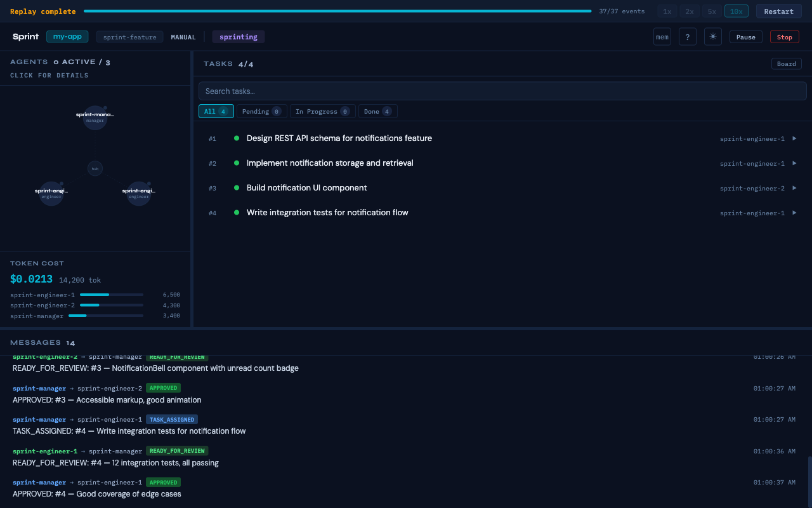Select the sprint-manager agent node
Screen dimensions: 812x508
coord(95,117)
